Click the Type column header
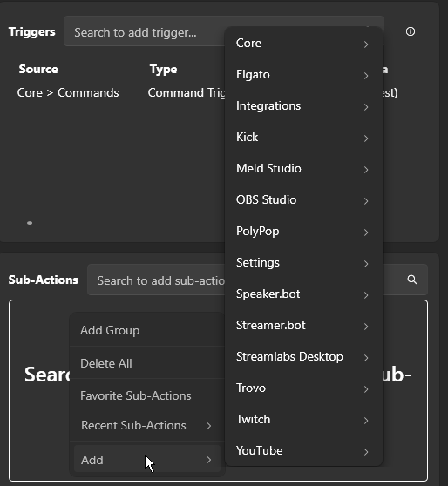 click(163, 70)
